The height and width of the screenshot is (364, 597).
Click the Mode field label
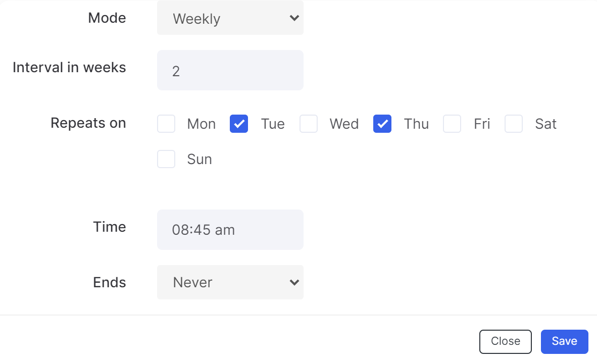pos(107,18)
